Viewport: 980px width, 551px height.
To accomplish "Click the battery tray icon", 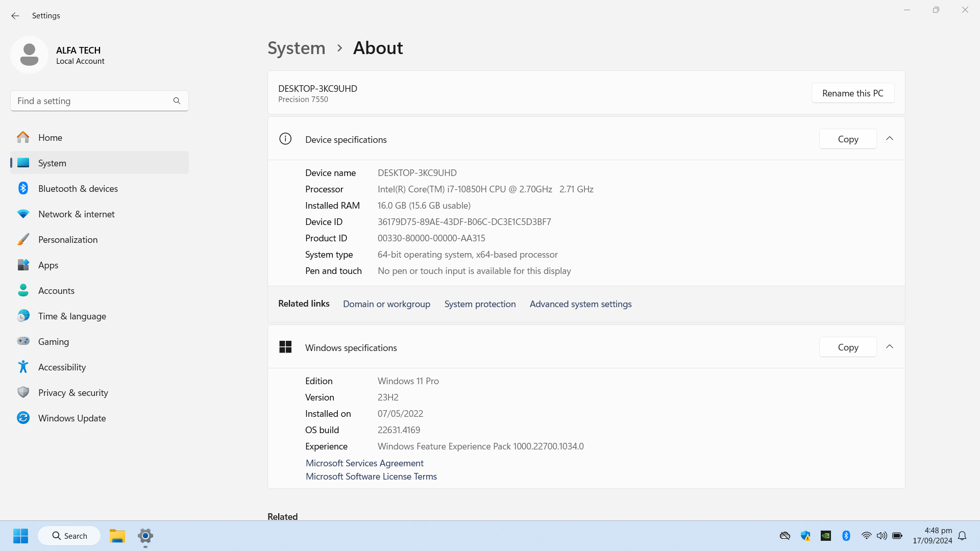I will pos(897,536).
